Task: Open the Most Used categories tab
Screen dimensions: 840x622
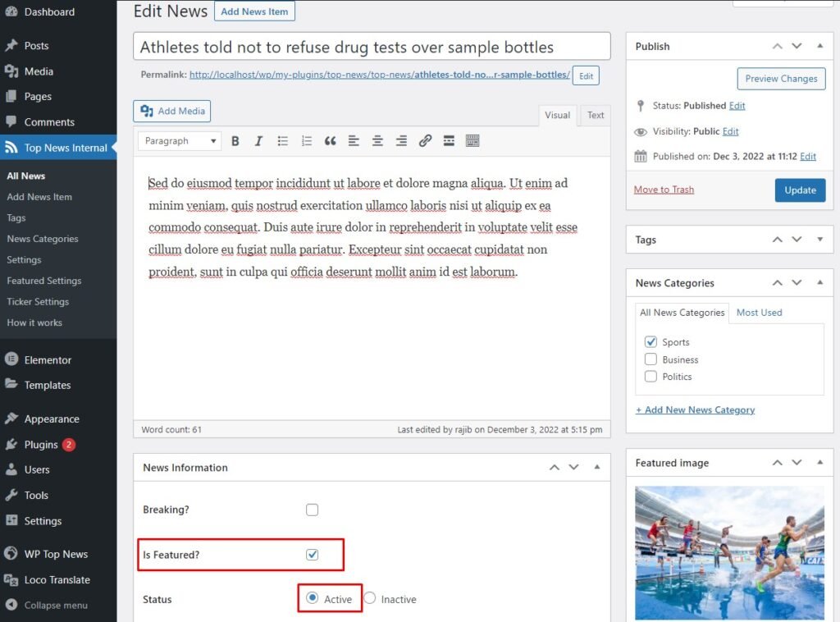Action: coord(759,313)
